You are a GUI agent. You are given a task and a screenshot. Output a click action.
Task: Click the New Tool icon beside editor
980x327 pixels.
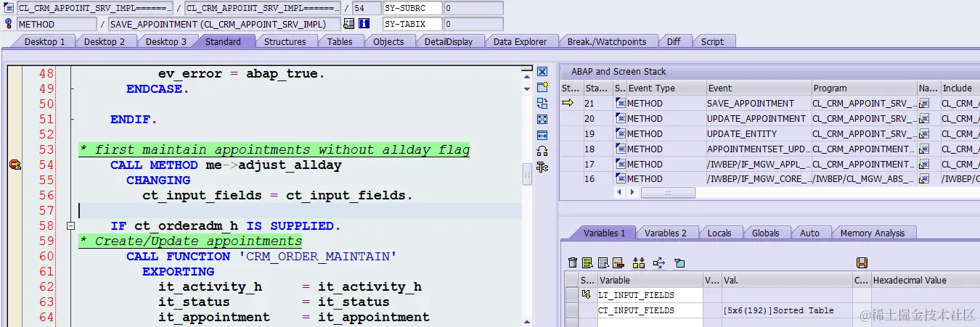click(x=542, y=87)
